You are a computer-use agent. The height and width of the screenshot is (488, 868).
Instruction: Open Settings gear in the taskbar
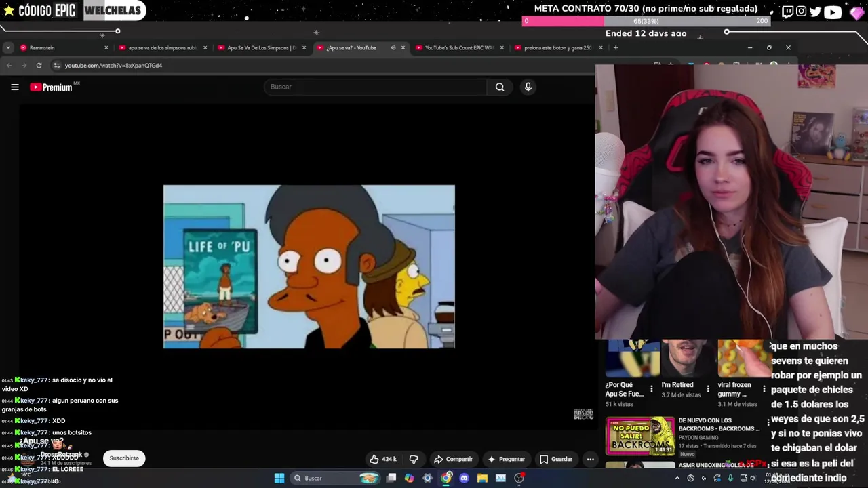point(427,478)
